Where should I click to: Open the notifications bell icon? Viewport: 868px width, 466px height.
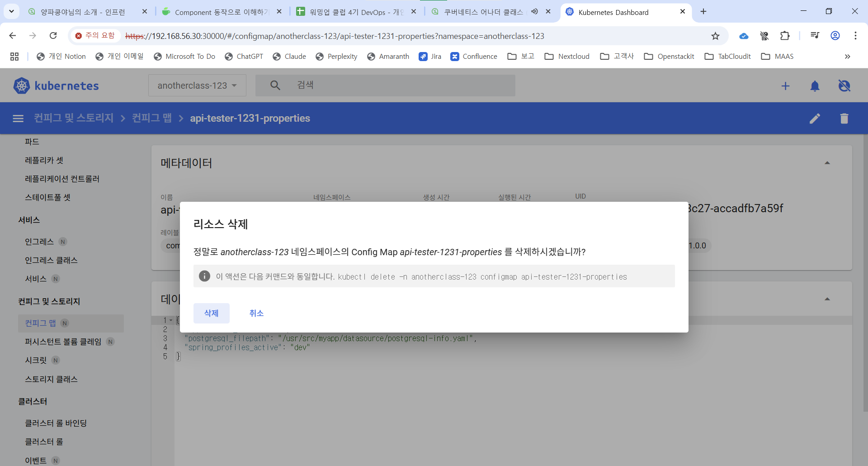815,86
